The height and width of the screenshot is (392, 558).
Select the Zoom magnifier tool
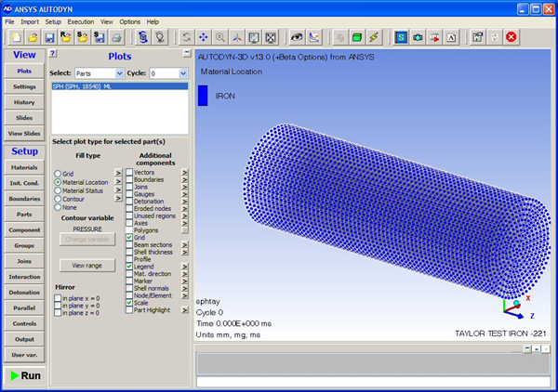(x=220, y=37)
